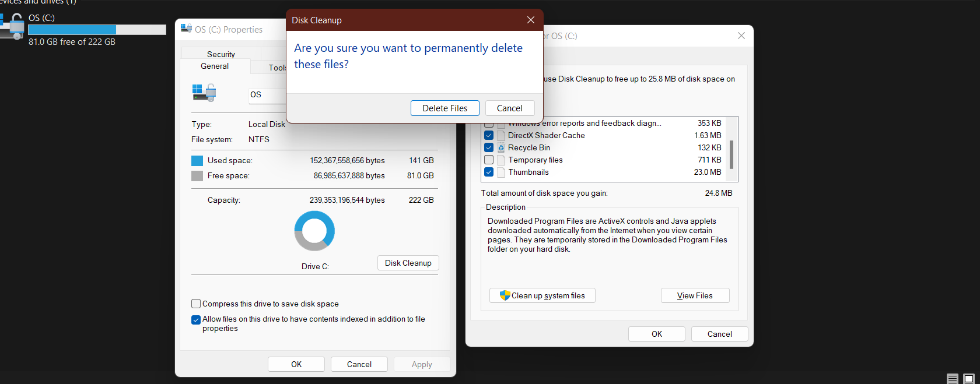980x384 pixels.
Task: Click the Description group label
Action: 506,207
